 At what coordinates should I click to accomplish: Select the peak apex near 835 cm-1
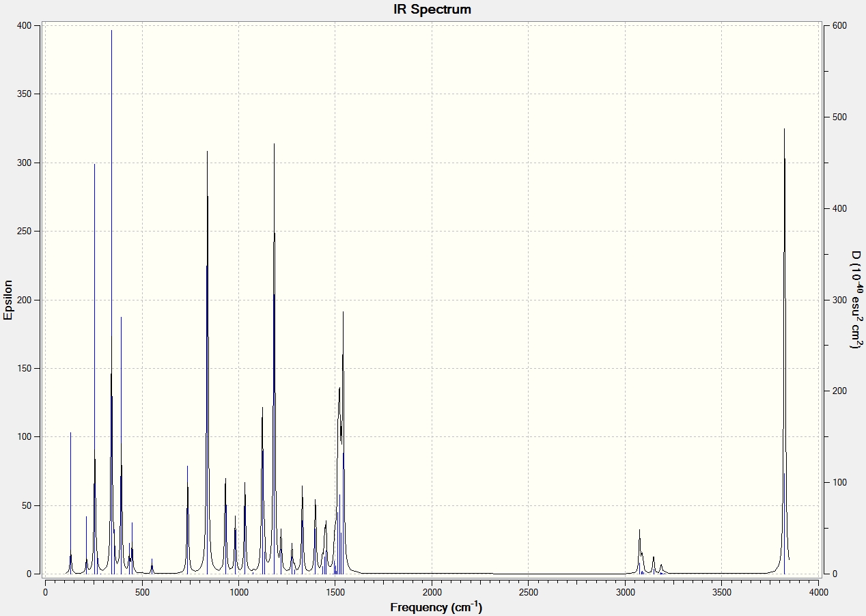click(x=207, y=152)
